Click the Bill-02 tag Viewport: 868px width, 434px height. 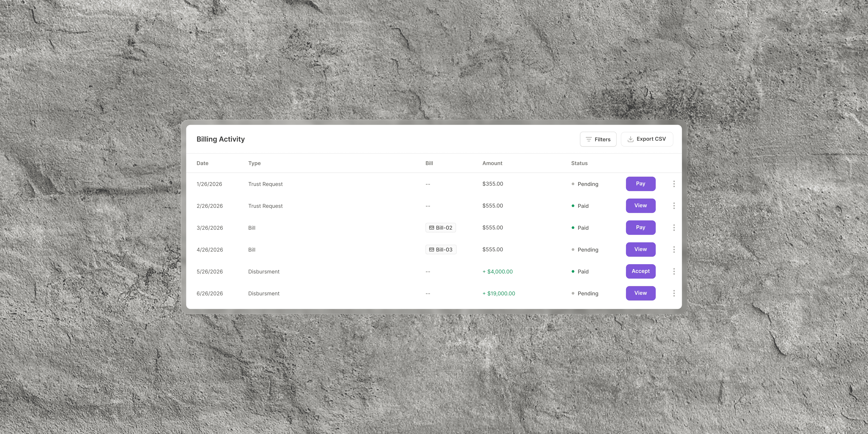point(441,228)
